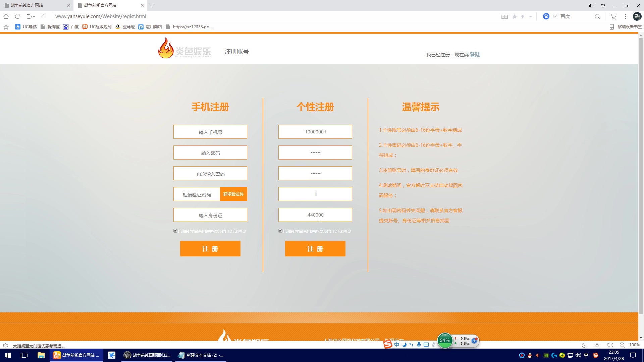Focus the 输入手机号 phone number field

[210, 132]
